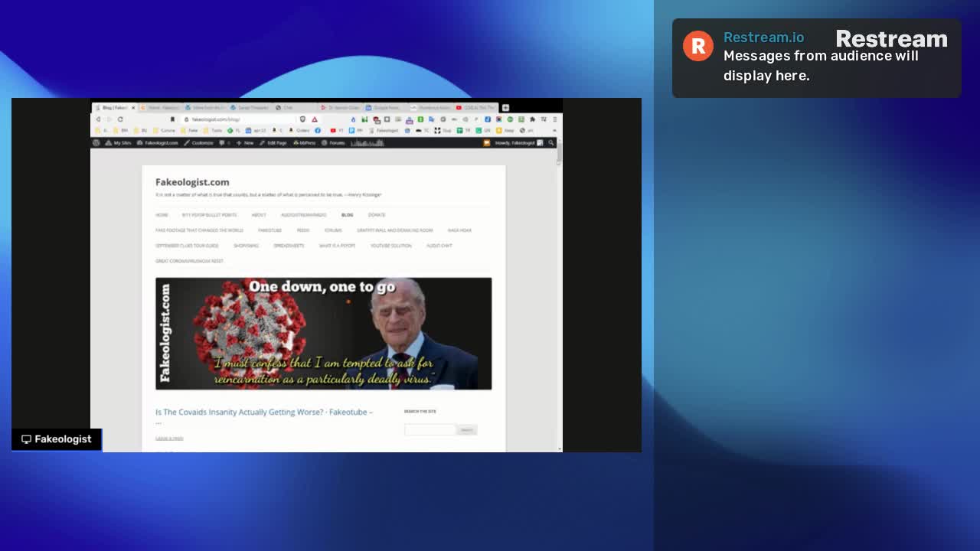Open Facebook bookmark icon in bookmarks bar
Screen dimensions: 980x551
point(318,131)
